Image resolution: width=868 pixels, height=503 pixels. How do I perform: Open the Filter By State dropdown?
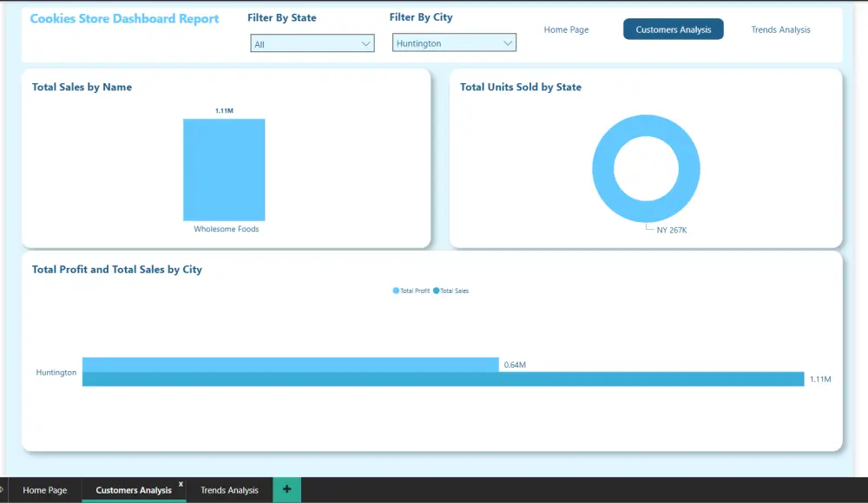point(312,43)
